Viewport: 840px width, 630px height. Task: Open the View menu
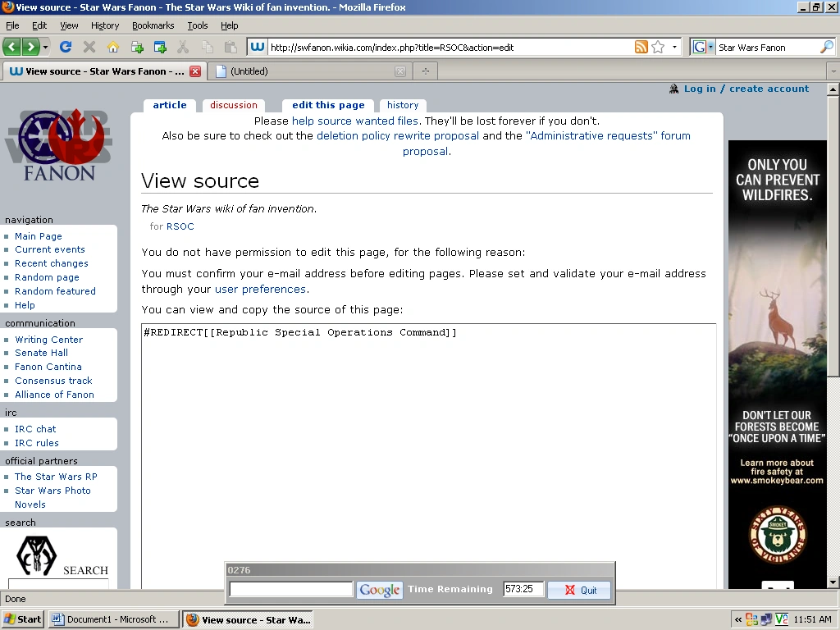(69, 25)
